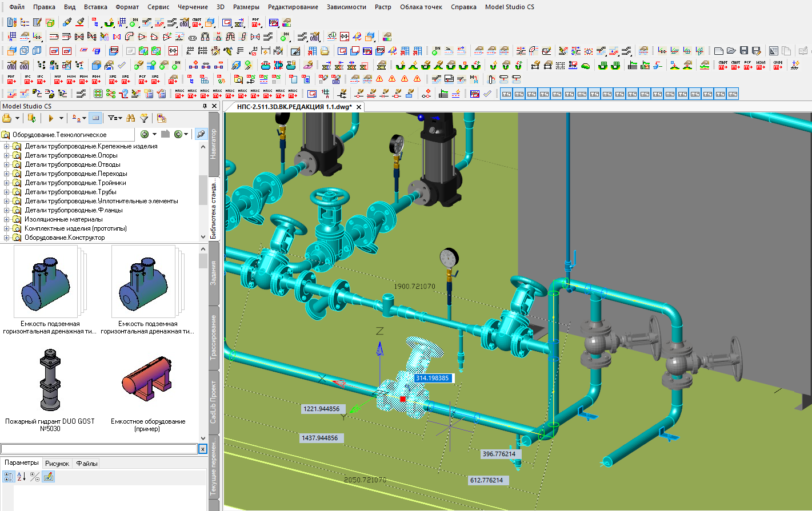Click the expand/collapse all plus-minus icon

point(35,477)
